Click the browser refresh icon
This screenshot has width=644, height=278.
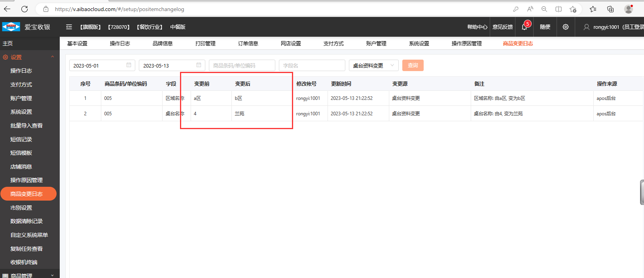coord(25,9)
